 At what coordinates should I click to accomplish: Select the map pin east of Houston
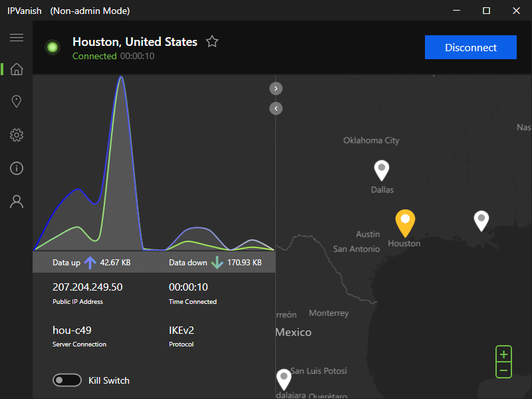tap(481, 221)
